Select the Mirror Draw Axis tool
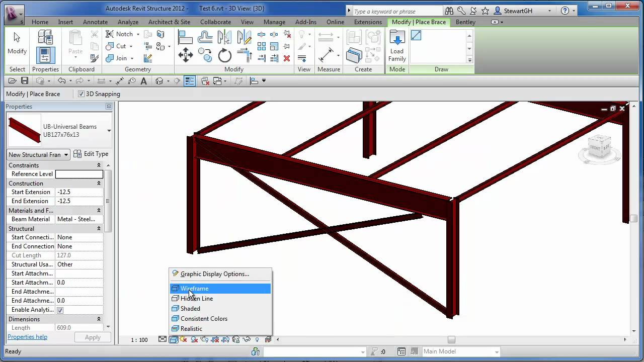The height and width of the screenshot is (362, 644). pos(244,37)
